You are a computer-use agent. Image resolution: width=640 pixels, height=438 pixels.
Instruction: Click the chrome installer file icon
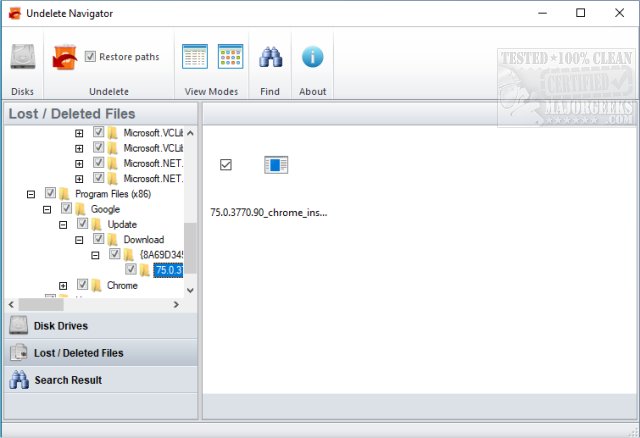click(276, 165)
